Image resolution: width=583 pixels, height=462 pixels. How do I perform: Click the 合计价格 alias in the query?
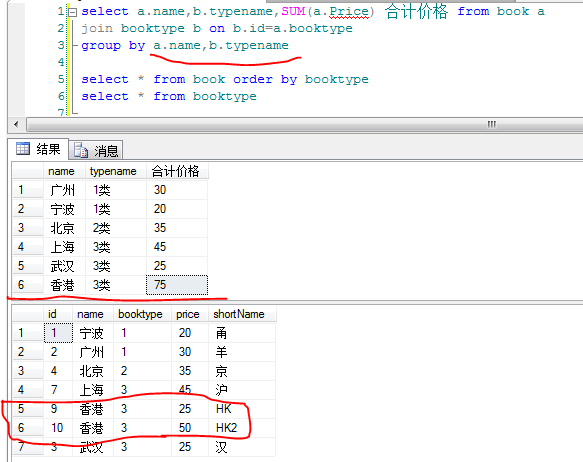(x=416, y=11)
